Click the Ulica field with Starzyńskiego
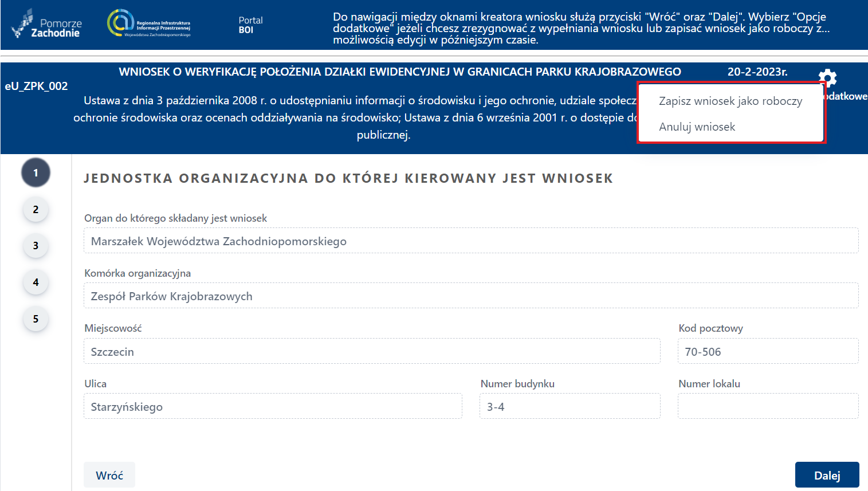 click(x=273, y=406)
